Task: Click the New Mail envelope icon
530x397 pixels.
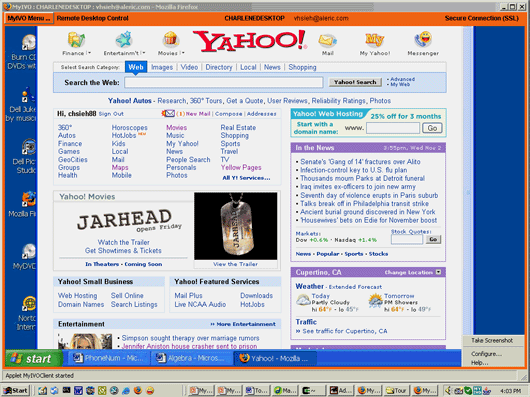Action: pos(168,114)
